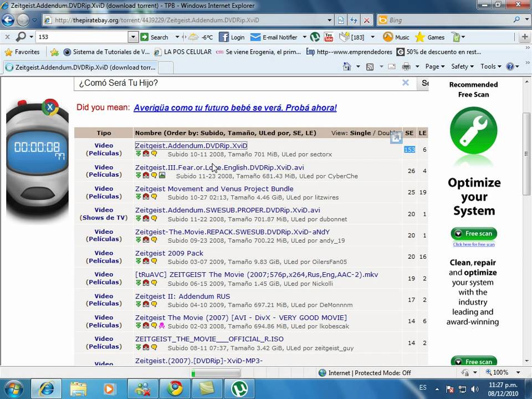
Task: Click the toolbar search input containing 153
Action: point(82,37)
